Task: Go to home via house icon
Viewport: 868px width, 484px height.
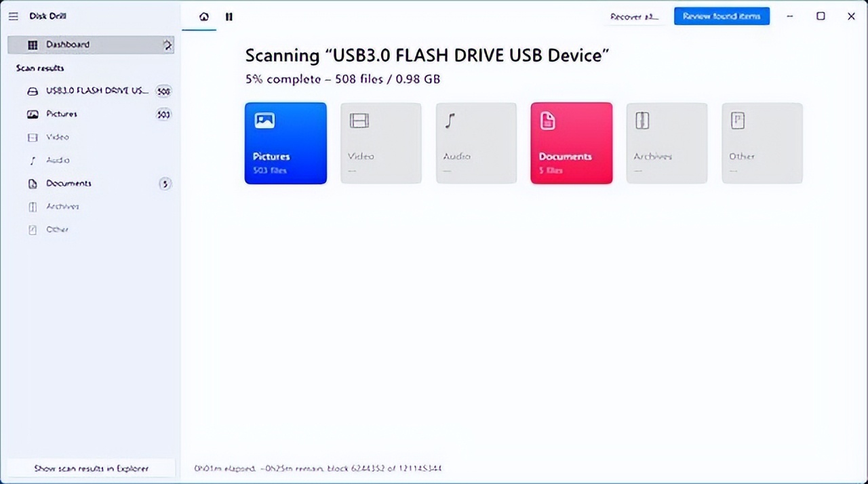Action: pyautogui.click(x=204, y=16)
